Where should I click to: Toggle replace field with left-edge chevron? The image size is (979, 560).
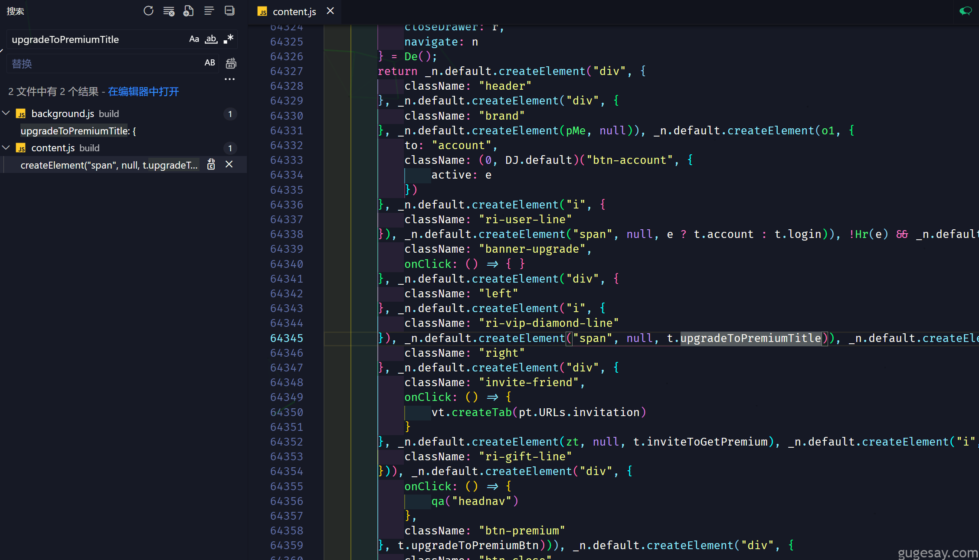click(x=2, y=51)
